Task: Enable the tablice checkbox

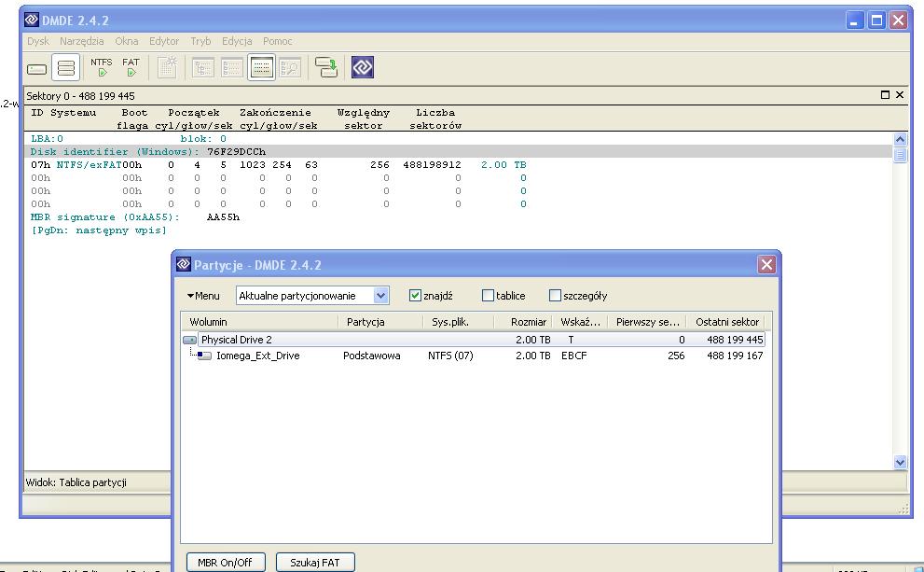Action: click(488, 296)
